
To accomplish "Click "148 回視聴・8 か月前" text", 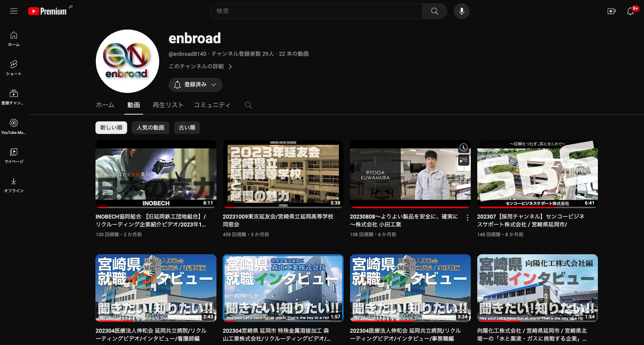I will (500, 234).
